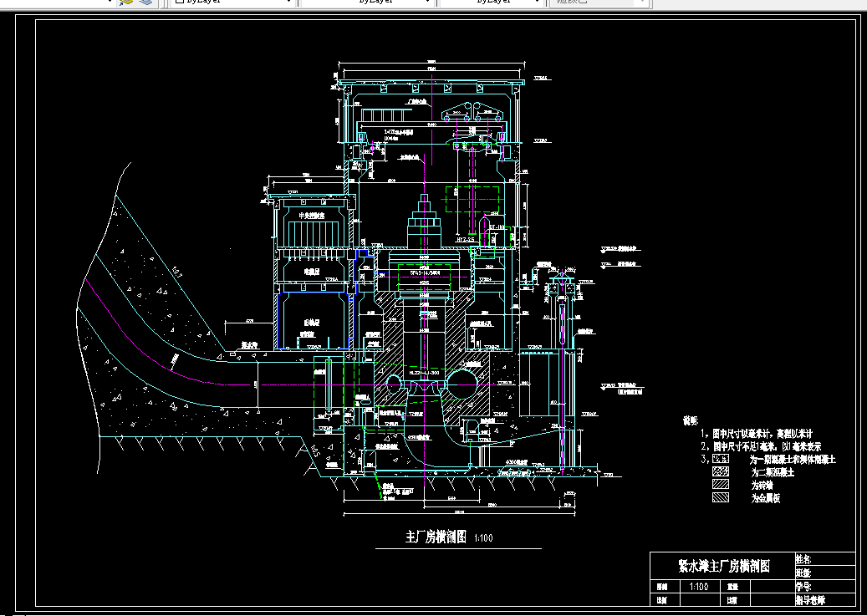
Task: Select the 主厂房横剖图 drawing title text
Action: click(436, 537)
